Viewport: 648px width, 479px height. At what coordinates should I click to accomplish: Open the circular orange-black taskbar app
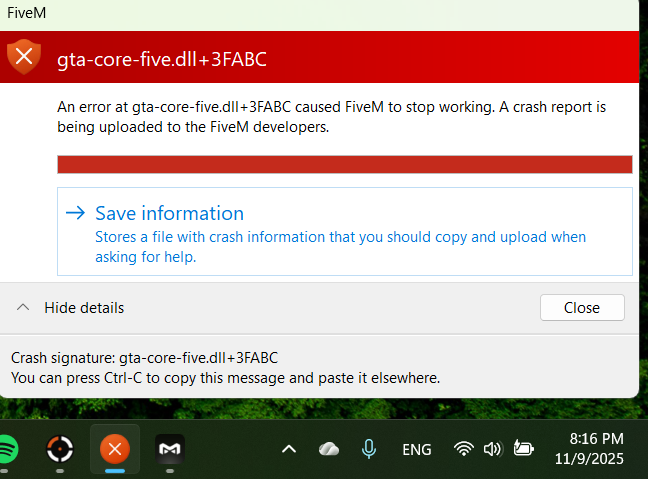60,449
